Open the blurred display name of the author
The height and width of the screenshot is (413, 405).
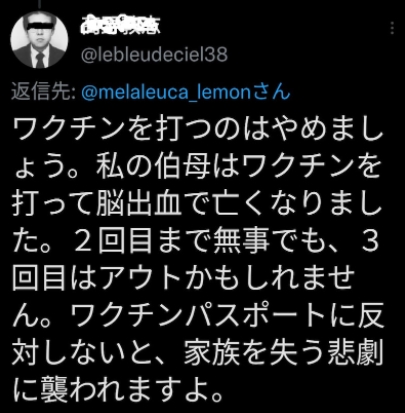(120, 25)
